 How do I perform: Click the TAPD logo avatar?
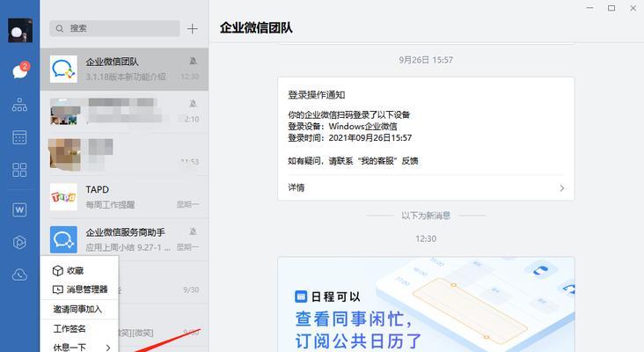(63, 197)
